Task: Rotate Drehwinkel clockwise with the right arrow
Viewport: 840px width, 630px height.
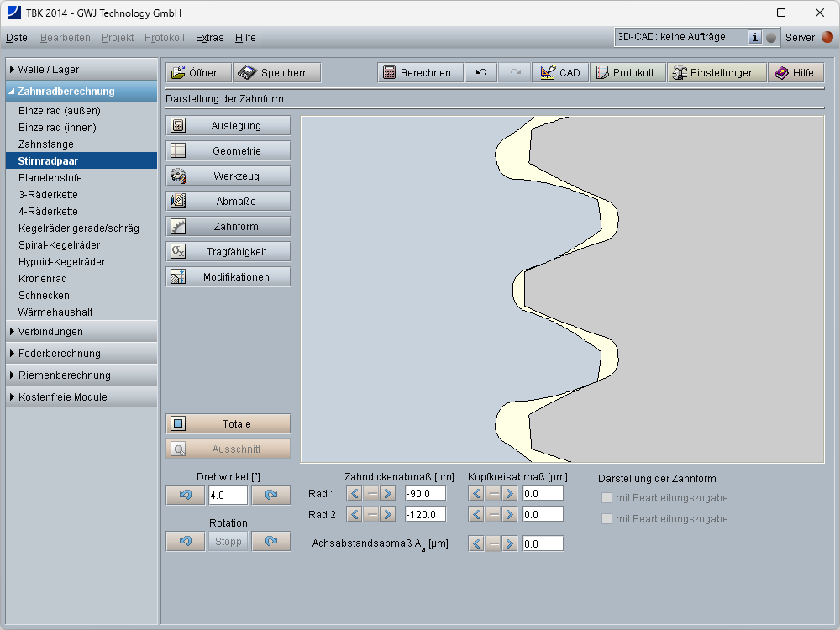Action: click(x=270, y=496)
